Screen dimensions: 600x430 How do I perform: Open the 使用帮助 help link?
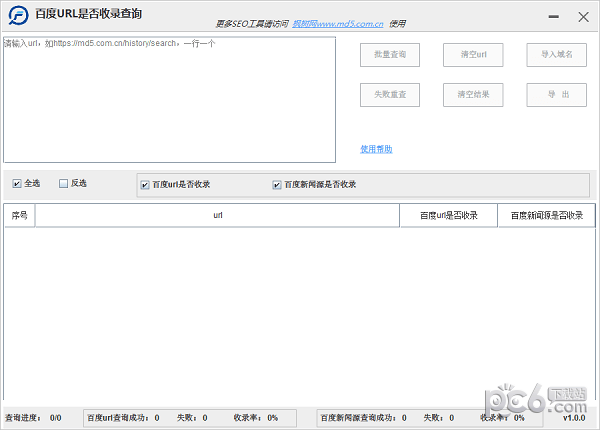point(376,149)
